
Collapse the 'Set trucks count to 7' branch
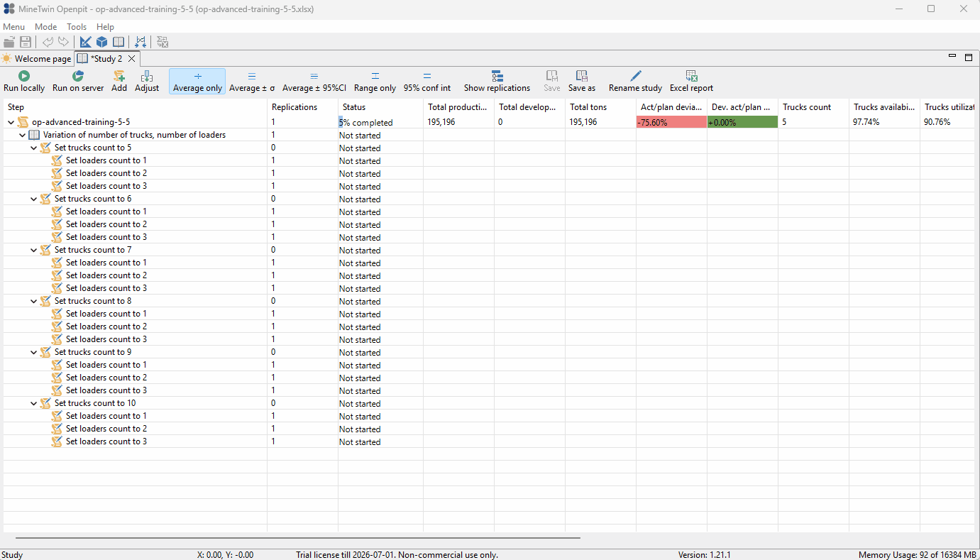[x=33, y=250]
